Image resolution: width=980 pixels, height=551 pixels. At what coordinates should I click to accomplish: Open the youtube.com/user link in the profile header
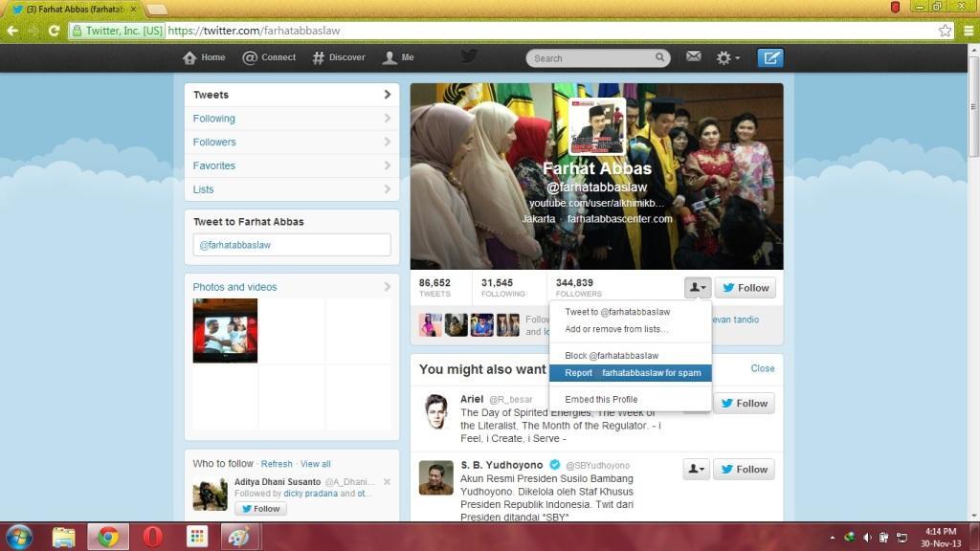pos(596,203)
